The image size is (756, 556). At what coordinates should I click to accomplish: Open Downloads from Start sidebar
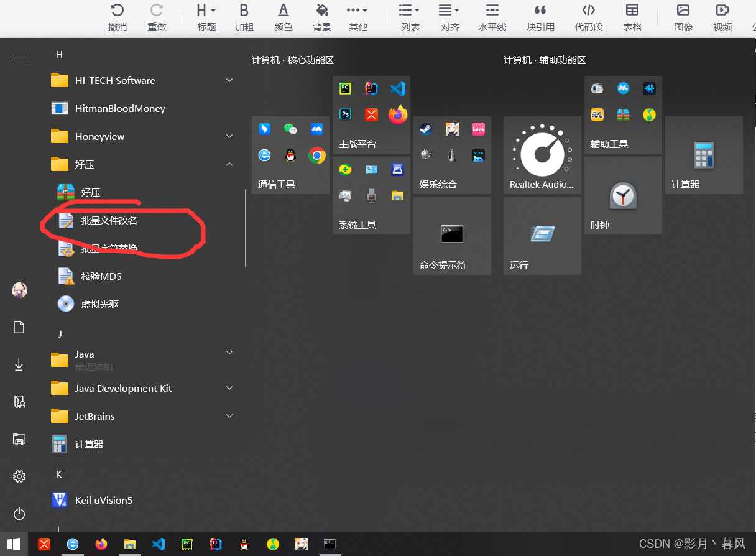click(19, 364)
